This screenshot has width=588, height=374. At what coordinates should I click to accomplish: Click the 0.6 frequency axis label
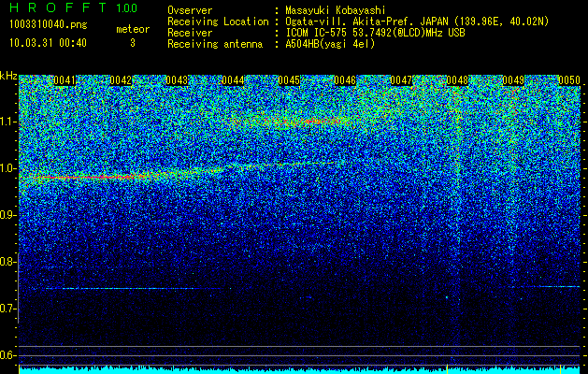click(x=7, y=355)
